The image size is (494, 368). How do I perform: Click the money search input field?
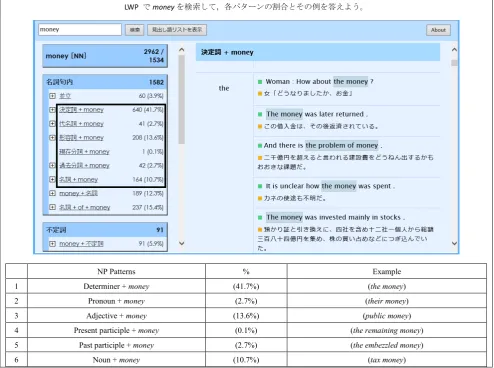80,29
